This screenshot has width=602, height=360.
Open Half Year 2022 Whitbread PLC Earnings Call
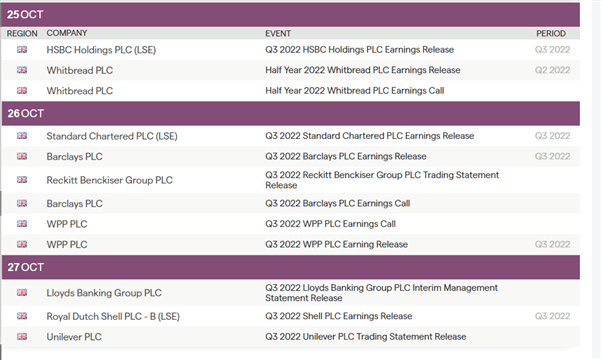pos(355,91)
